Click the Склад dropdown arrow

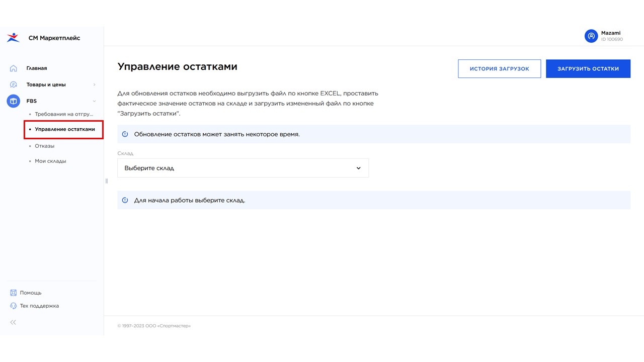tap(358, 168)
